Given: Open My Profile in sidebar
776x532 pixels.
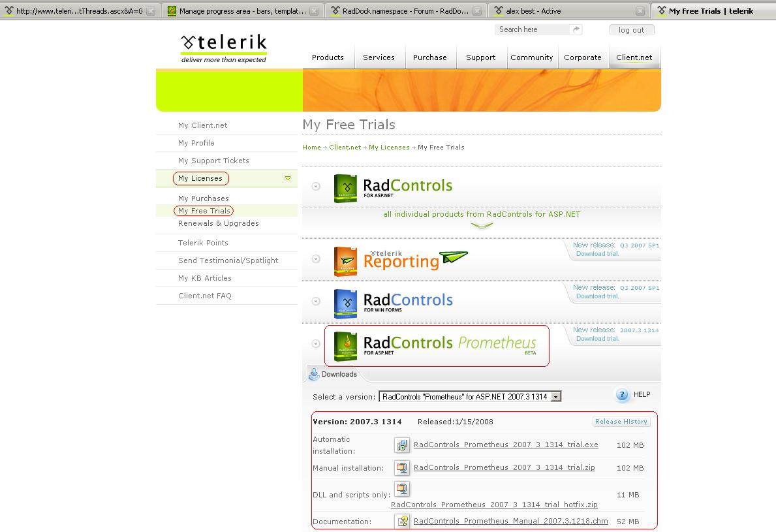Looking at the screenshot, I should 196,143.
